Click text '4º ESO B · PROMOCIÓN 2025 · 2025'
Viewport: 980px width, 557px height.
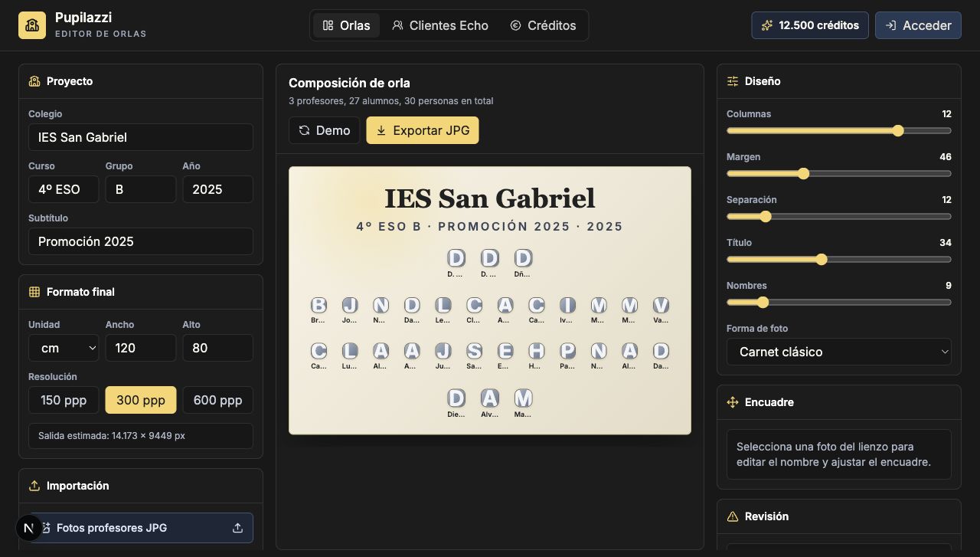click(x=490, y=227)
